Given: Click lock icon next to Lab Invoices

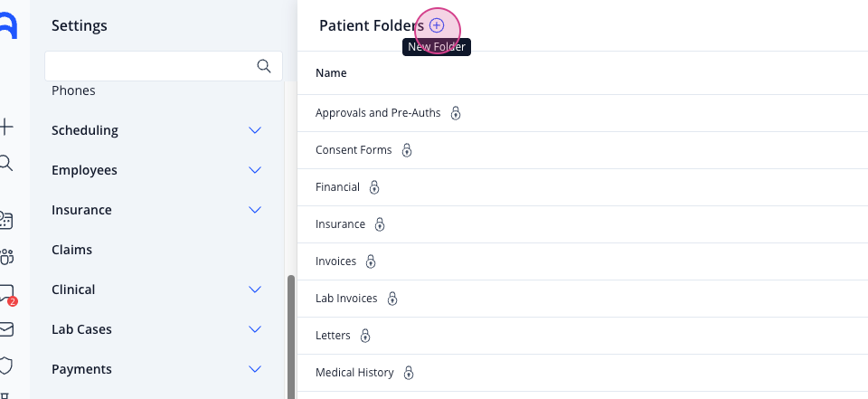Looking at the screenshot, I should pyautogui.click(x=392, y=299).
